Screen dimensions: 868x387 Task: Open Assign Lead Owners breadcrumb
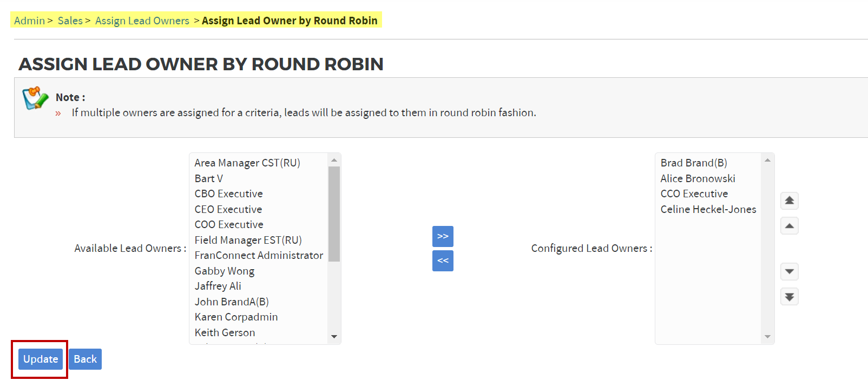(x=142, y=21)
